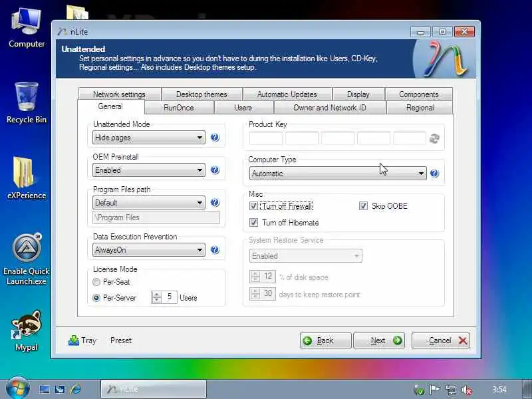The width and height of the screenshot is (532, 399).
Task: Click the green shield tray icon
Action: point(419,390)
